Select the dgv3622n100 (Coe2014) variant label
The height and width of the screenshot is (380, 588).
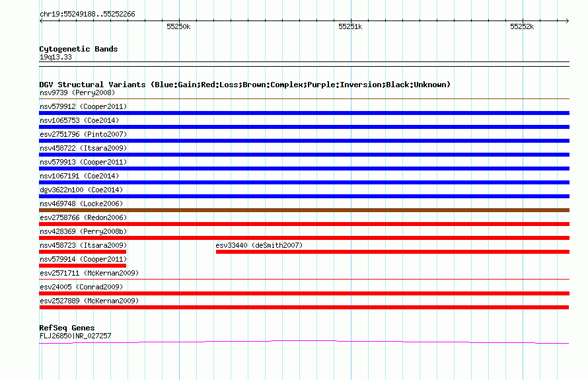coord(81,190)
